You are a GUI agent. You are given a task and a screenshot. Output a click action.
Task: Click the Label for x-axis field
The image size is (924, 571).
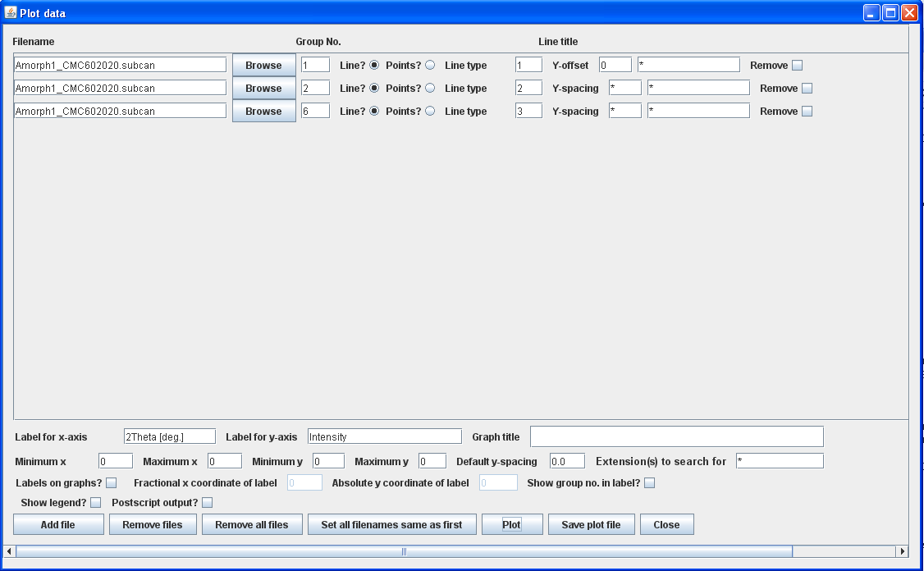click(169, 436)
